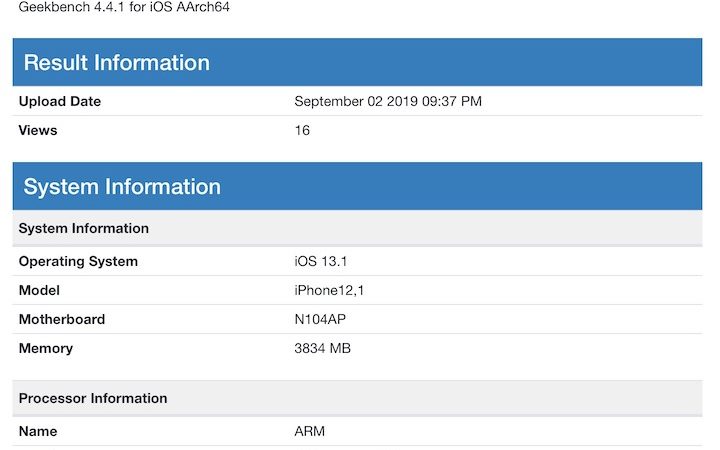Screen dimensions: 720x450
Task: Click the Upload Date label
Action: tap(60, 101)
